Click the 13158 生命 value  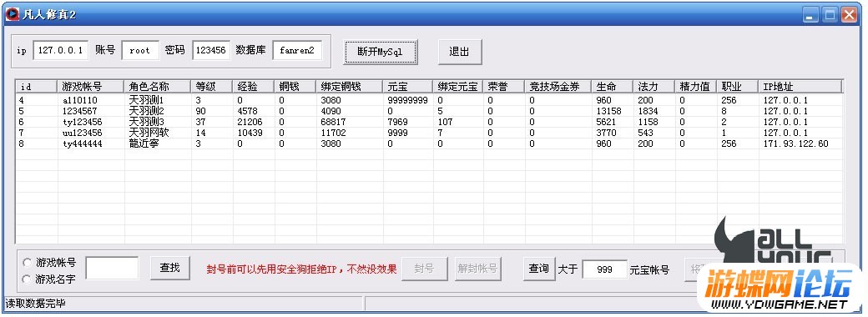pyautogui.click(x=609, y=111)
